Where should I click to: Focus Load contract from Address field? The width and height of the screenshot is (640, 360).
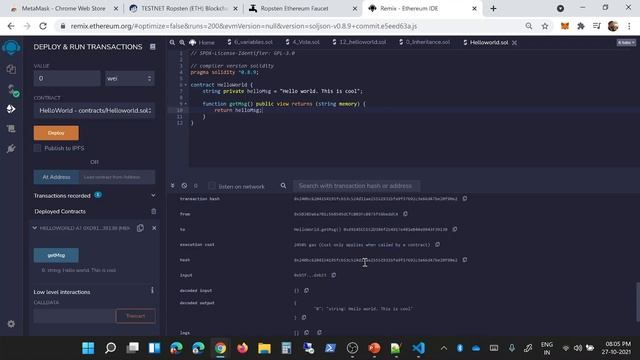117,177
